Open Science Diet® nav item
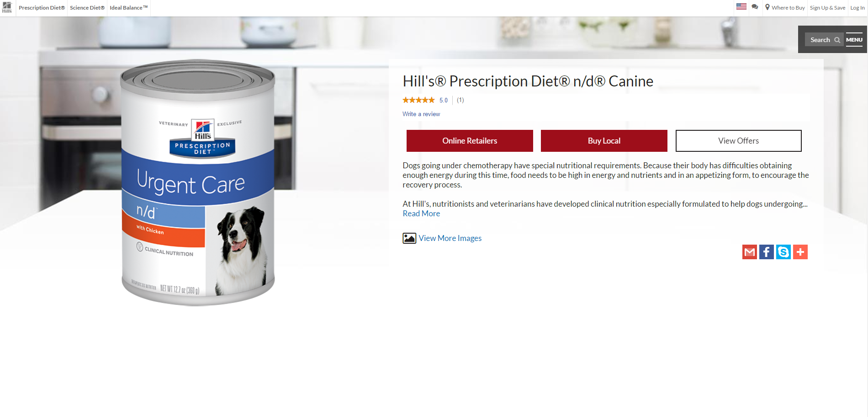 coord(87,8)
